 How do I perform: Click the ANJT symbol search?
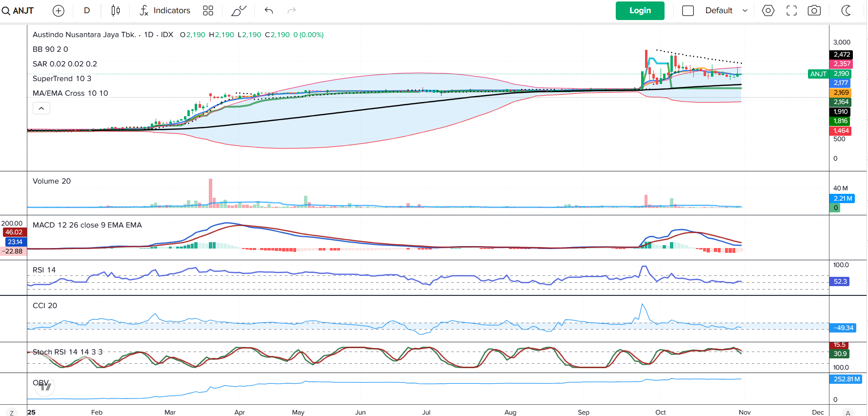tap(18, 11)
